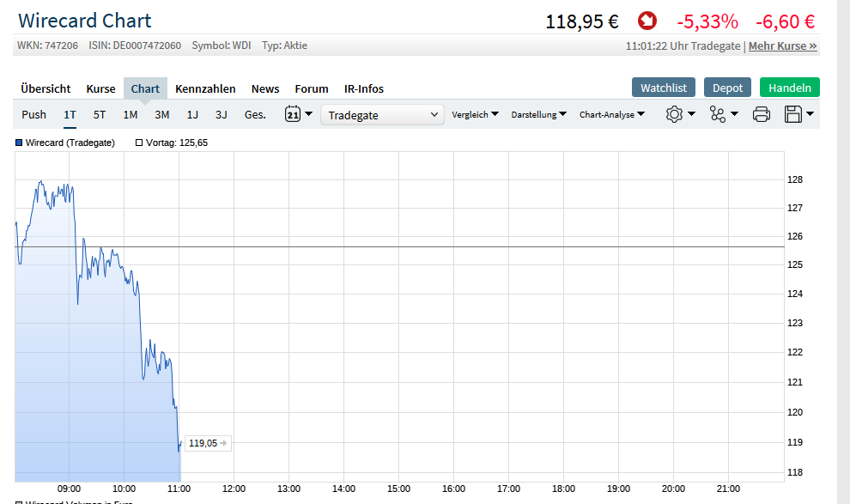
Task: Enable Push live updates
Action: (34, 114)
